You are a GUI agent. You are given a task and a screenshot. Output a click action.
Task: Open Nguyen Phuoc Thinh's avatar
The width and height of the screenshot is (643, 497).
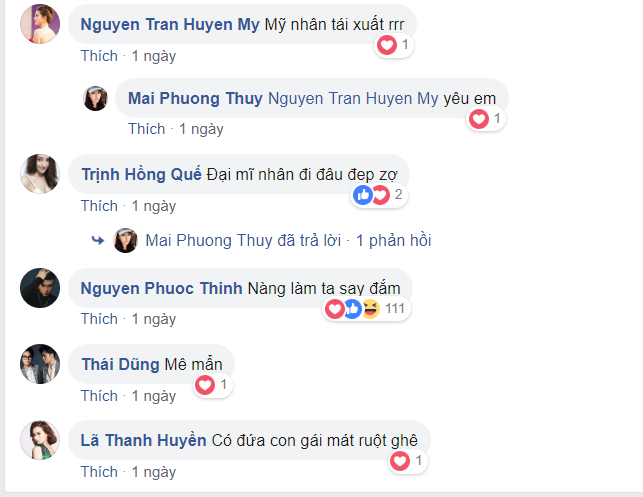[x=40, y=288]
